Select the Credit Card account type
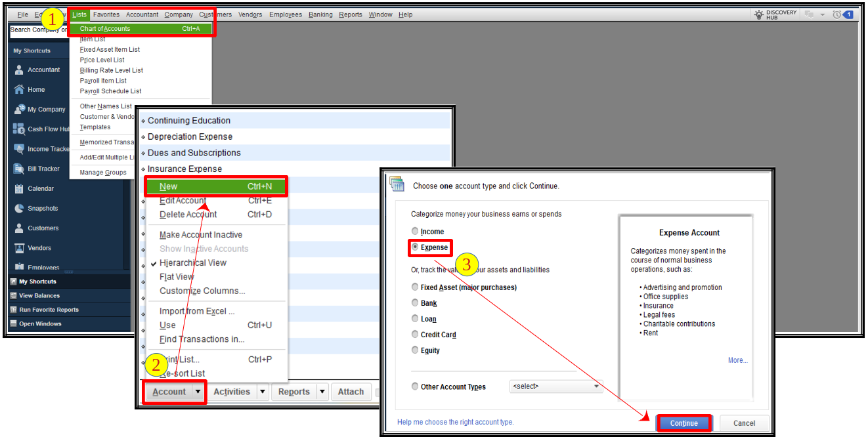The image size is (868, 437). coord(414,334)
